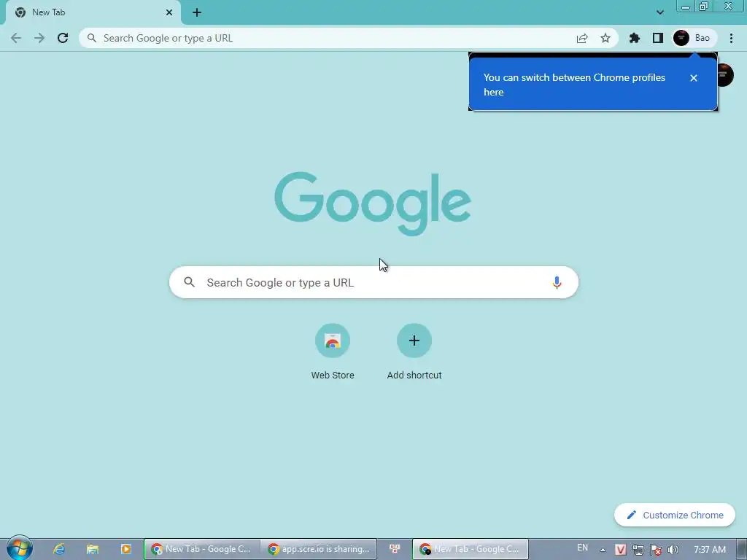Open the EN language indicator
Screen dimensions: 747x560
pyautogui.click(x=582, y=548)
